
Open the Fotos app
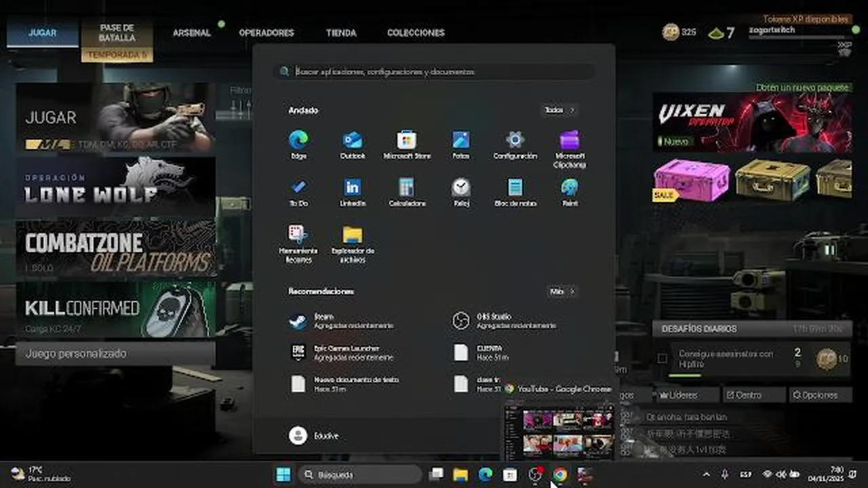461,144
